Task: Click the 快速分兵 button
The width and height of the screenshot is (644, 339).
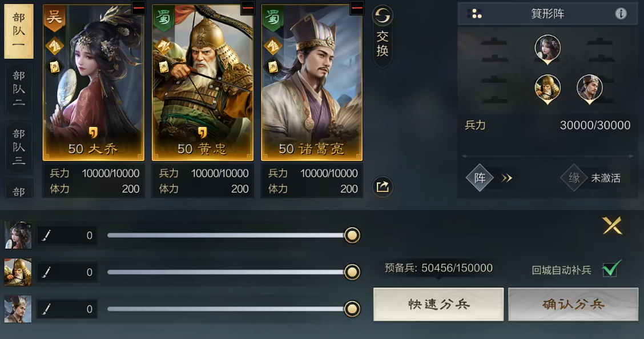Action: pyautogui.click(x=438, y=305)
